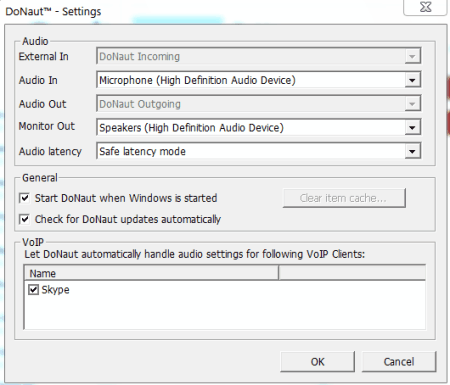Screen dimensions: 450x385
Task: Confirm settings with the OK button
Action: tap(317, 362)
